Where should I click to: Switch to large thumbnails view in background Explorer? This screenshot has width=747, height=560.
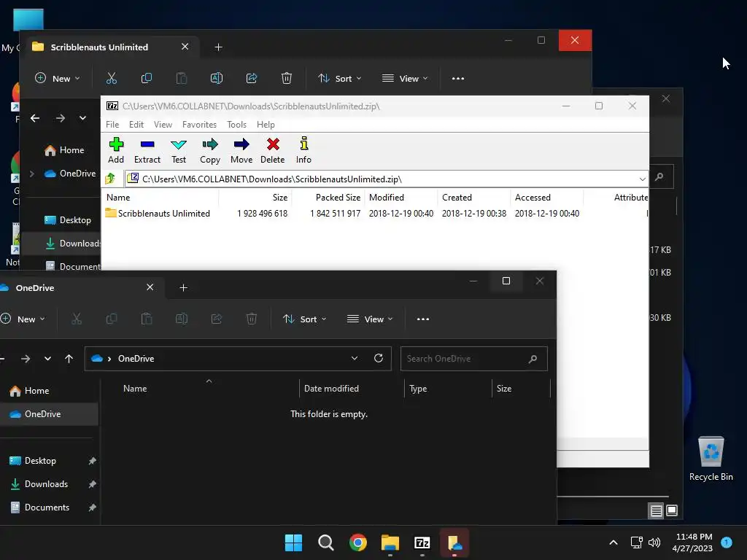point(672,510)
